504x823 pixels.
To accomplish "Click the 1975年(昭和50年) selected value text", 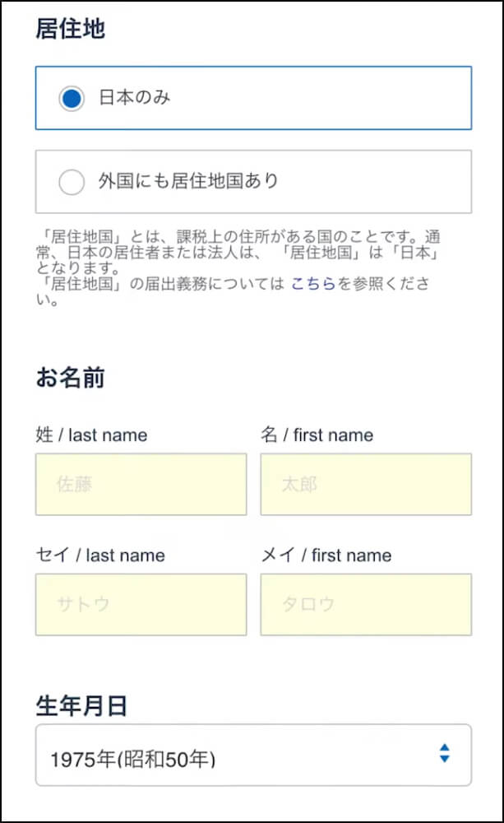I will click(x=132, y=759).
